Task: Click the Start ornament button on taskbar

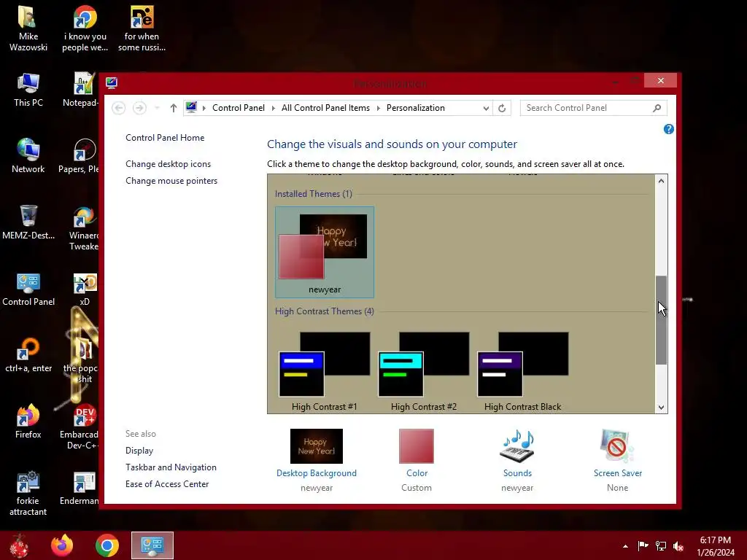Action: coord(19,545)
